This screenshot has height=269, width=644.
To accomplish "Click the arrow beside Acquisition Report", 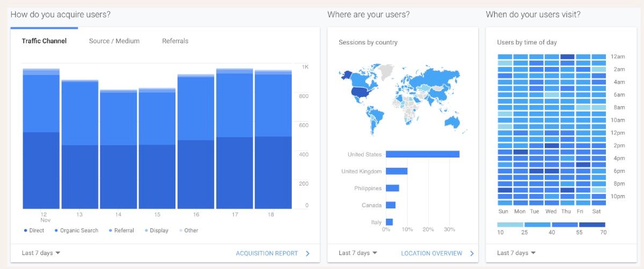I will coord(308,253).
